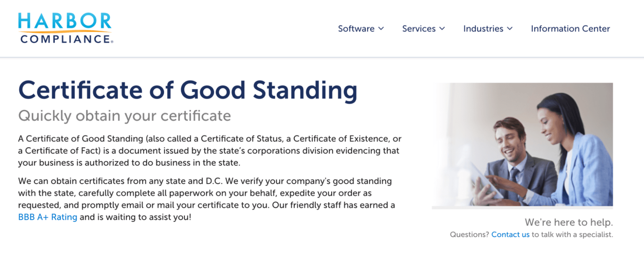
Task: Click the Harbor Compliance logo
Action: [66, 28]
